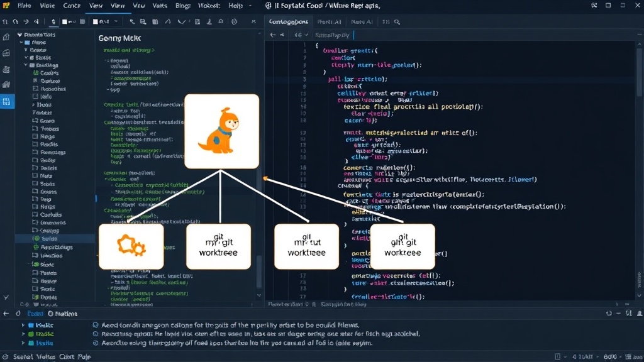Click the highlighted blue grid icon in left sidebar
The image size is (644, 362).
(6, 101)
